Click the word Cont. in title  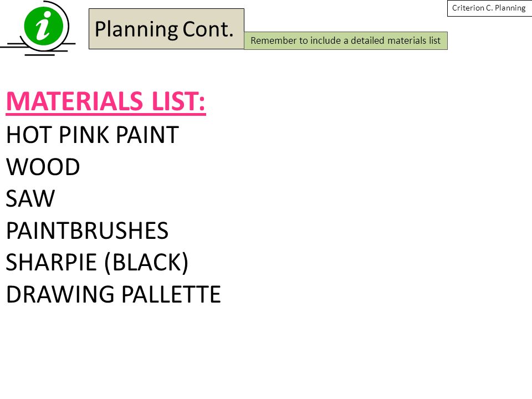click(x=208, y=29)
